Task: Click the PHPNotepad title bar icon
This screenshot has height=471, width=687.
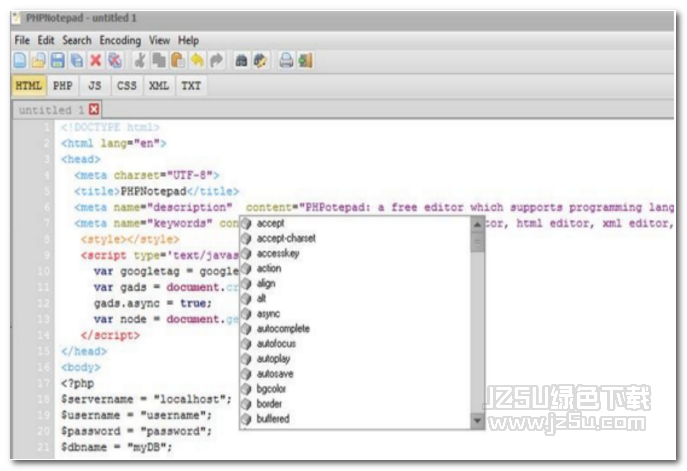Action: 17,18
